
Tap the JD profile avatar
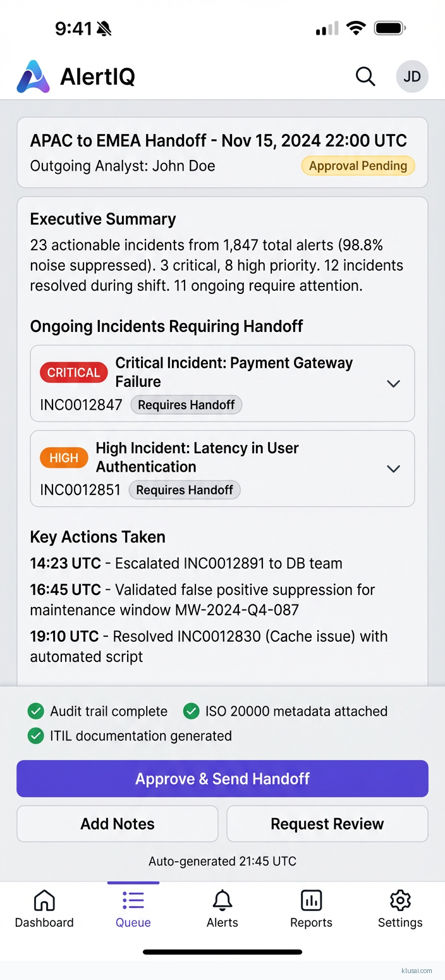click(x=411, y=76)
